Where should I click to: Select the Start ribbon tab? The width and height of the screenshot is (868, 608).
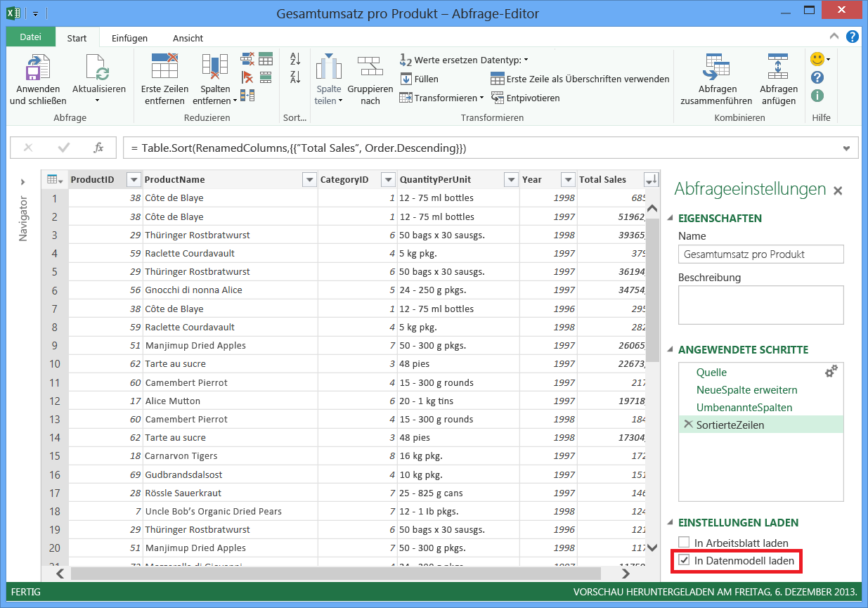[77, 38]
